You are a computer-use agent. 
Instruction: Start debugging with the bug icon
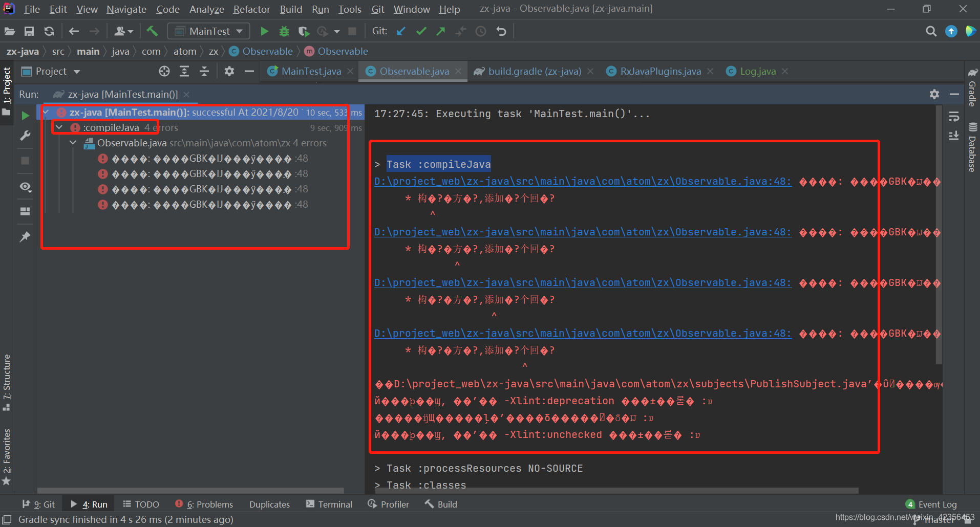284,31
